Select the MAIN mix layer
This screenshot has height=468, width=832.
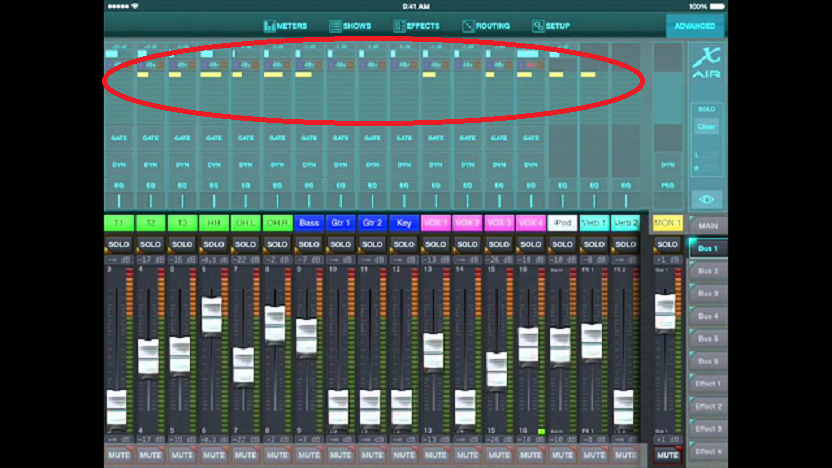pyautogui.click(x=708, y=226)
